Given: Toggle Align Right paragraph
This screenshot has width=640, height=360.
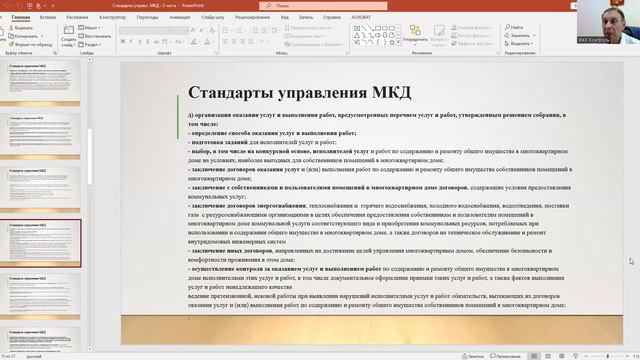Looking at the screenshot, I should click(x=242, y=42).
